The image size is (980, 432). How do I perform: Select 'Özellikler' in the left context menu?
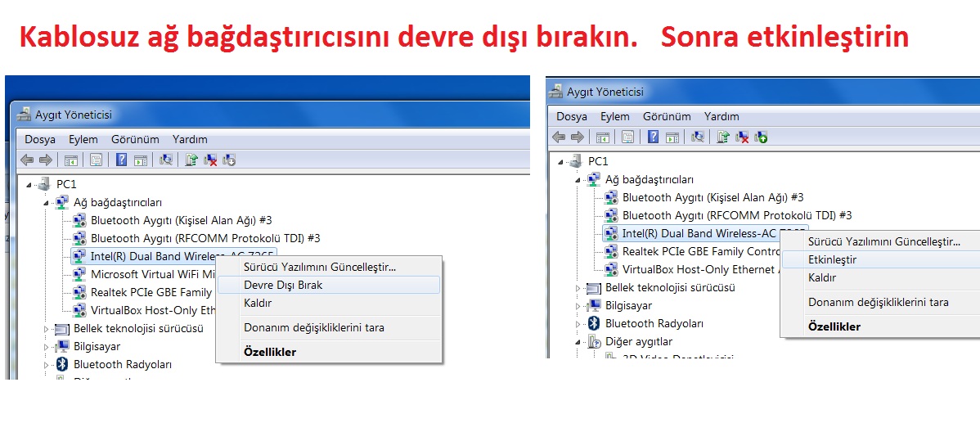click(270, 352)
